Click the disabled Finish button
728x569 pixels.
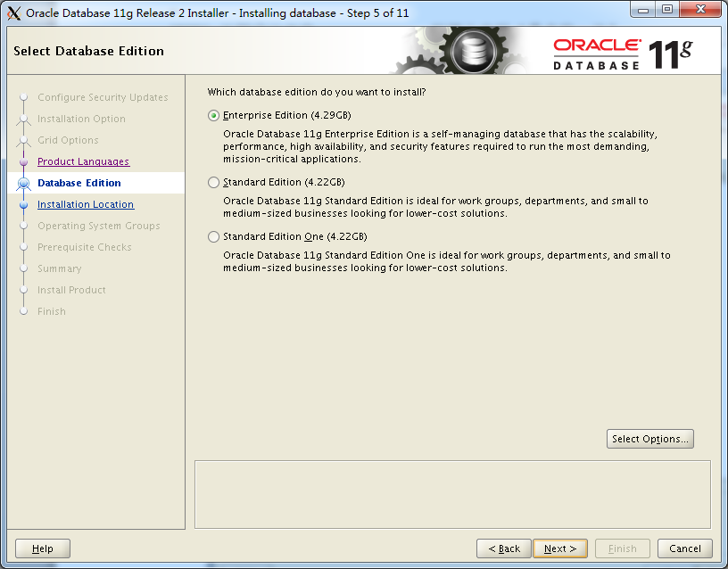(623, 548)
